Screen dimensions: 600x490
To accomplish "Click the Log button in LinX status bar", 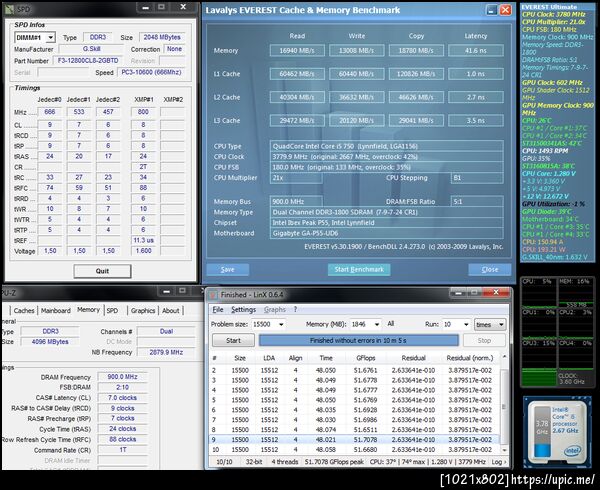I will coord(498,462).
